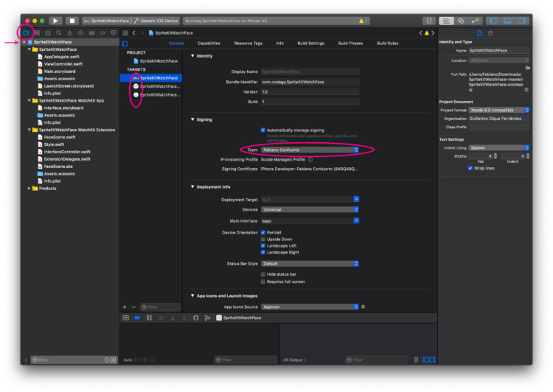Toggle Wrap lines checkbox

point(470,168)
